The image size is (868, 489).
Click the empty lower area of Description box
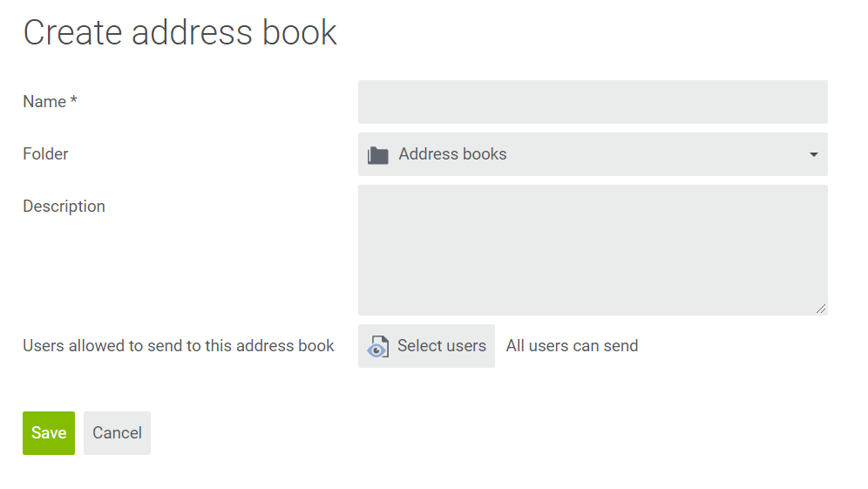click(593, 288)
